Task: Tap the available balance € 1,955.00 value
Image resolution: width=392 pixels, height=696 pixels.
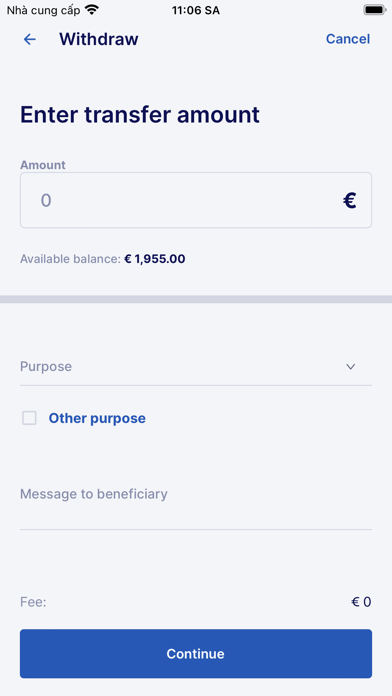Action: 154,259
